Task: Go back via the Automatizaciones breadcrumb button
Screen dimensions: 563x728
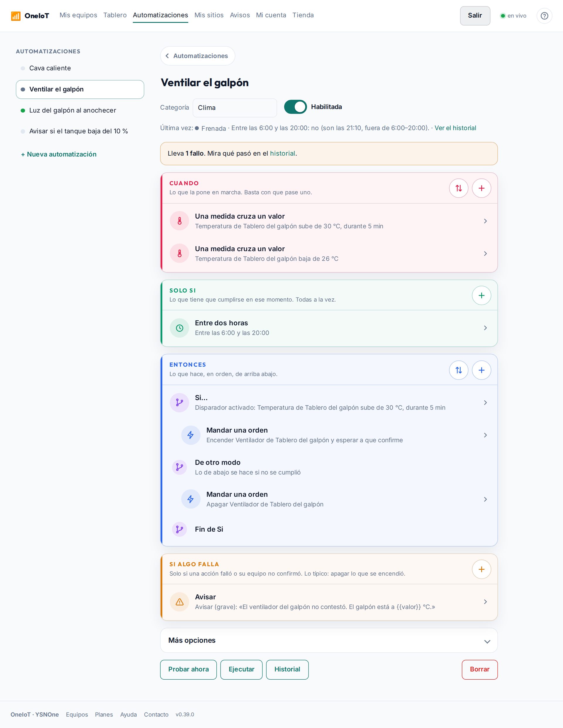Action: pyautogui.click(x=197, y=56)
